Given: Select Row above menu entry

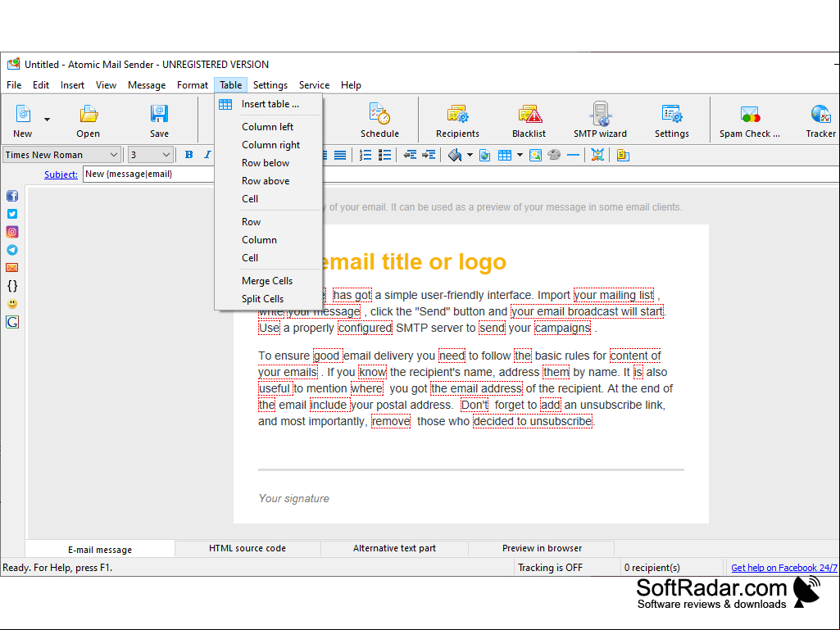Looking at the screenshot, I should 269,181.
